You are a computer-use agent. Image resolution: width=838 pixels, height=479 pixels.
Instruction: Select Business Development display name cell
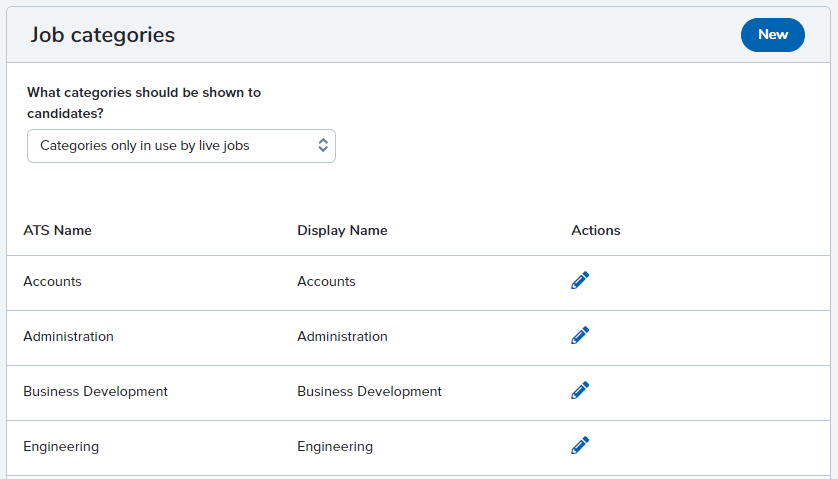[x=369, y=392]
